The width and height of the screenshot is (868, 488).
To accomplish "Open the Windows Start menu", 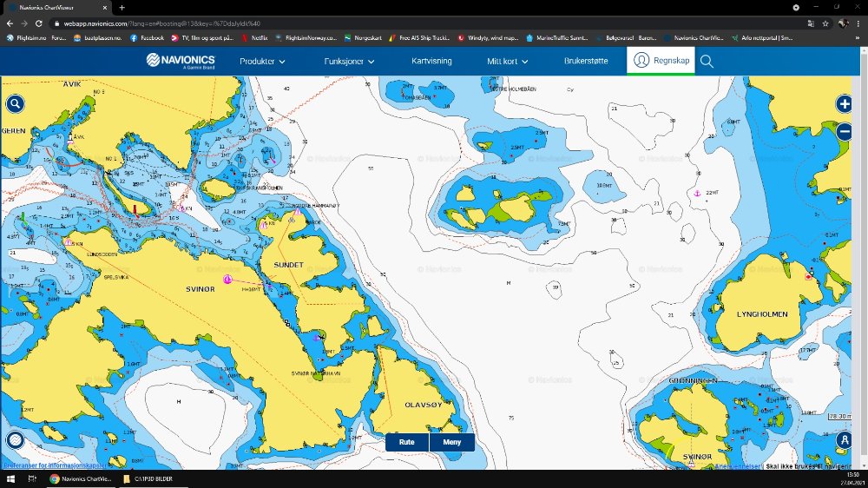I will [x=10, y=478].
